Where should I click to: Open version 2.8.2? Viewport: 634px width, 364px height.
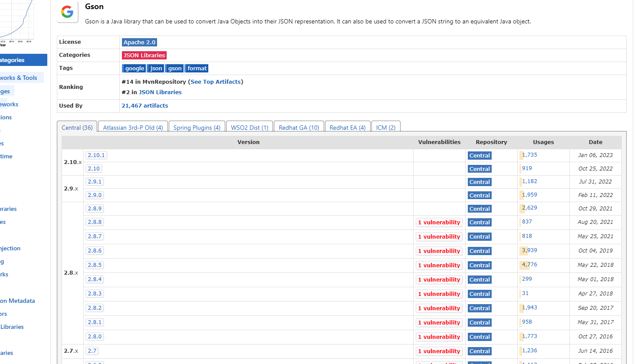pyautogui.click(x=95, y=308)
